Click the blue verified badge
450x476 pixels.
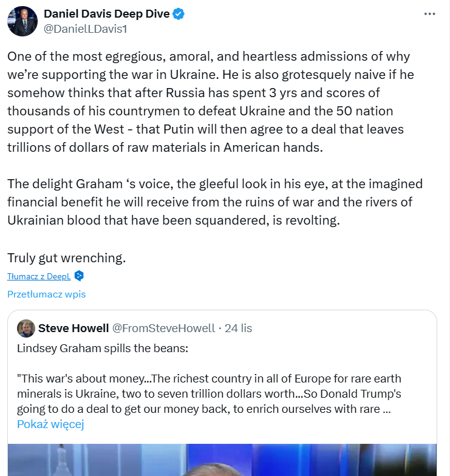click(179, 15)
